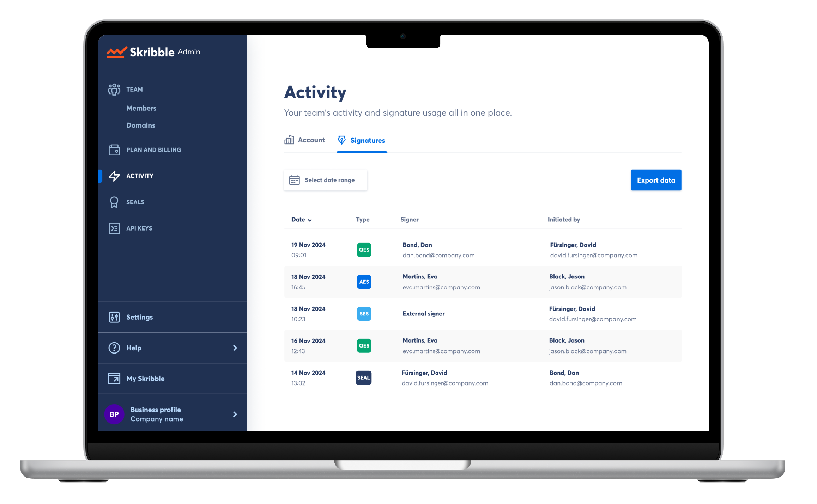Expand the Help submenu chevron

pyautogui.click(x=235, y=348)
